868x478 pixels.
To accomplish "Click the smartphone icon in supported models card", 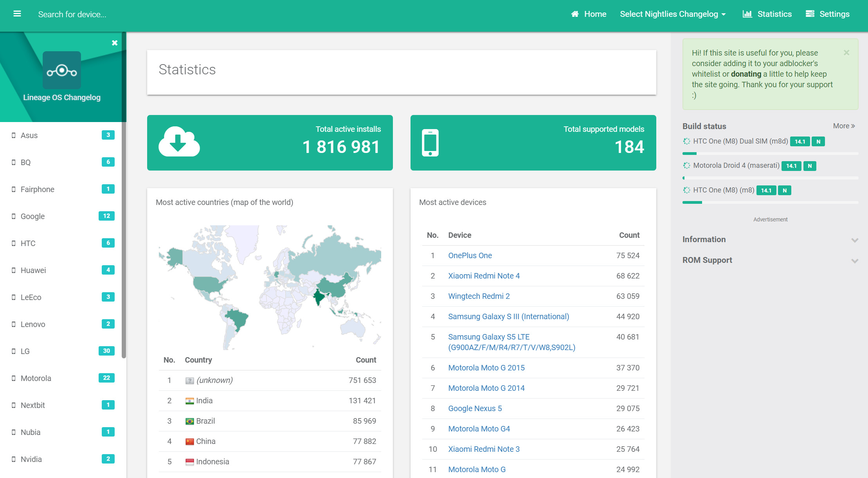I will [x=430, y=143].
